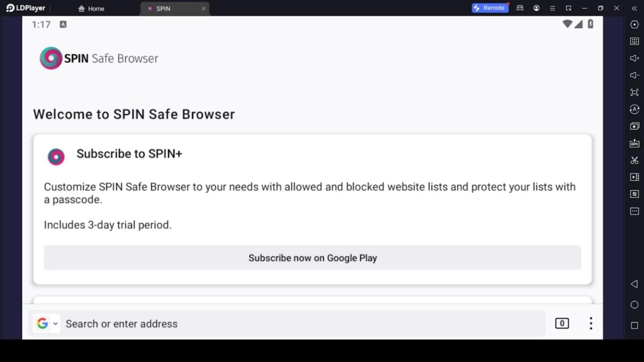Screen dimensions: 644x362
Task: Click Subscribe now on Google Play
Action: click(x=313, y=258)
